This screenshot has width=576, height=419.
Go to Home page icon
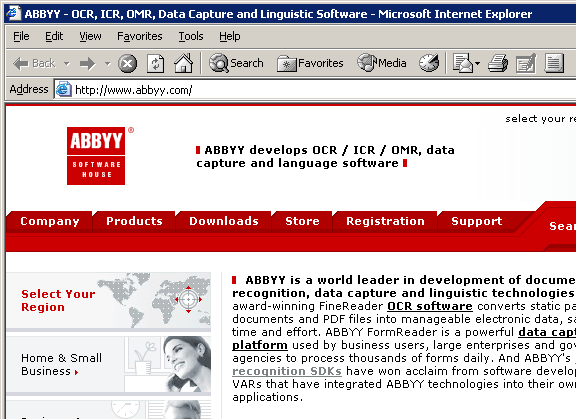click(x=184, y=63)
